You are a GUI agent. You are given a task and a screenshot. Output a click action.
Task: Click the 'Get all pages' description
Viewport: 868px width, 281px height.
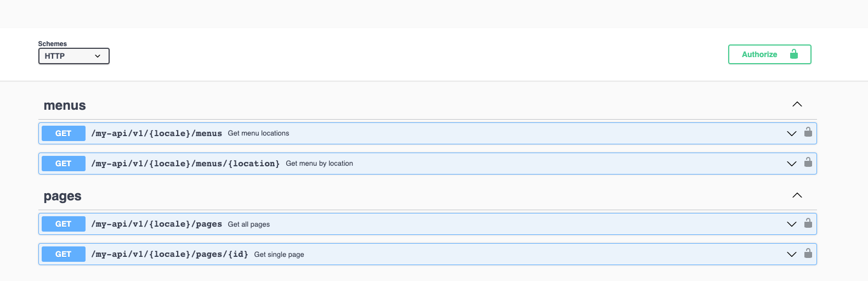click(249, 224)
